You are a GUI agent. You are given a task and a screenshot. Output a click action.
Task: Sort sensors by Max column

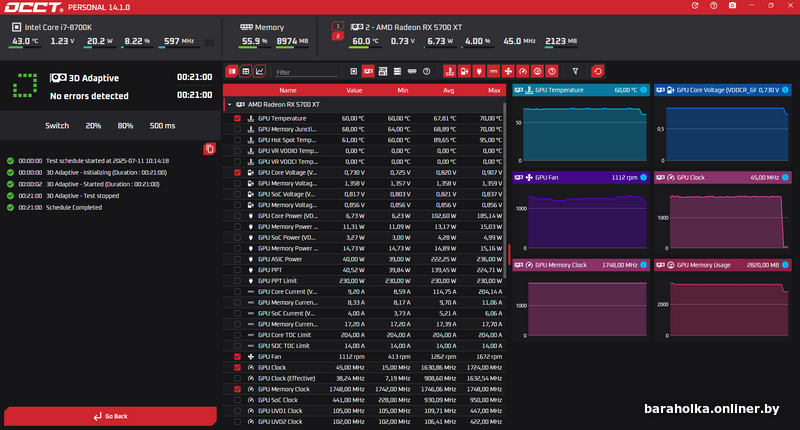point(494,90)
